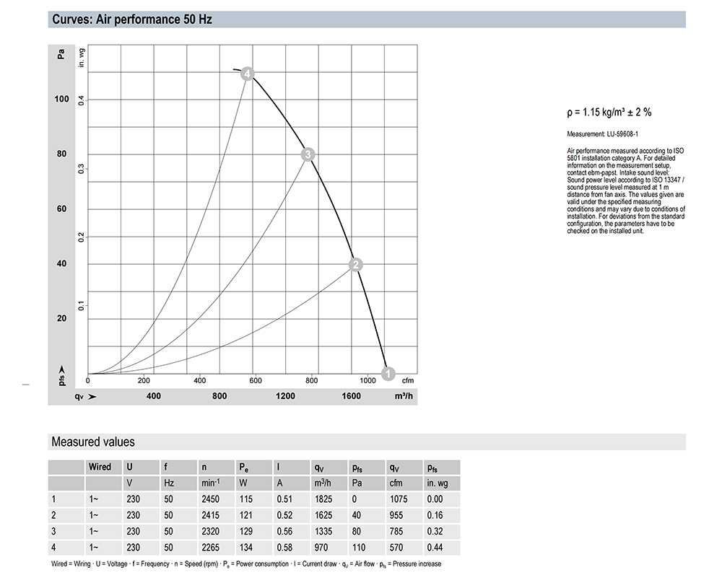
Task: Click the 134 W power value in row 4
Action: [246, 547]
